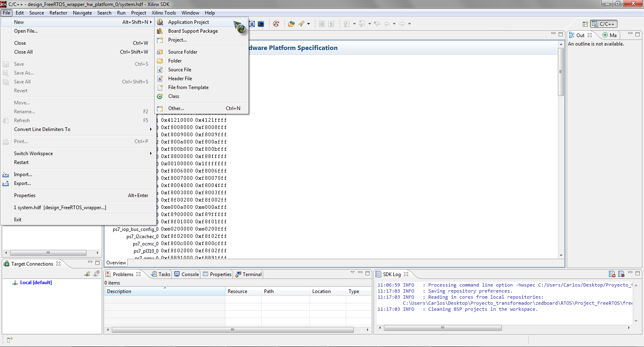Click the Open Perspective icon
The image size is (644, 347).
click(x=585, y=24)
